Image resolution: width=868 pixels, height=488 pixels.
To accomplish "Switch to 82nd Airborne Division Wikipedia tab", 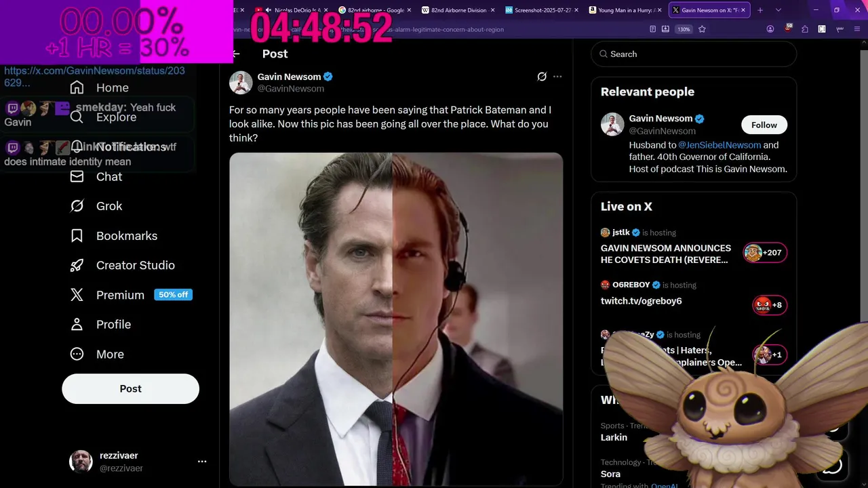I will coord(458,10).
